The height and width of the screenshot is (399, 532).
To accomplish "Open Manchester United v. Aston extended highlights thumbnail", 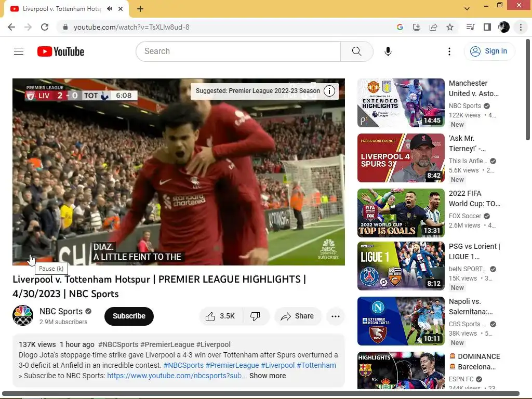I will [x=401, y=103].
